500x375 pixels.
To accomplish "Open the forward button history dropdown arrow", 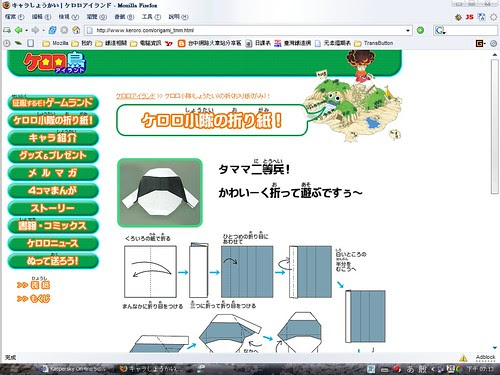I will [43, 31].
